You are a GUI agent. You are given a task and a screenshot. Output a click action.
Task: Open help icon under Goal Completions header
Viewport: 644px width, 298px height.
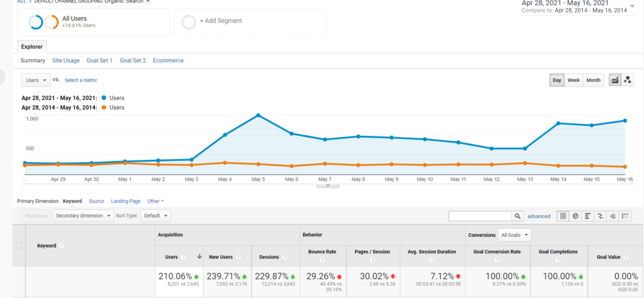point(558,260)
